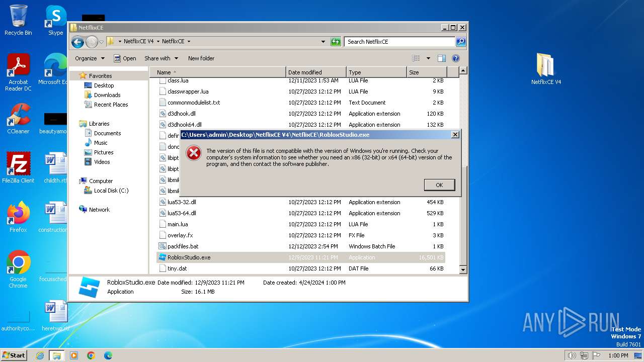Click OK in the error dialog
The image size is (644, 362).
click(439, 185)
